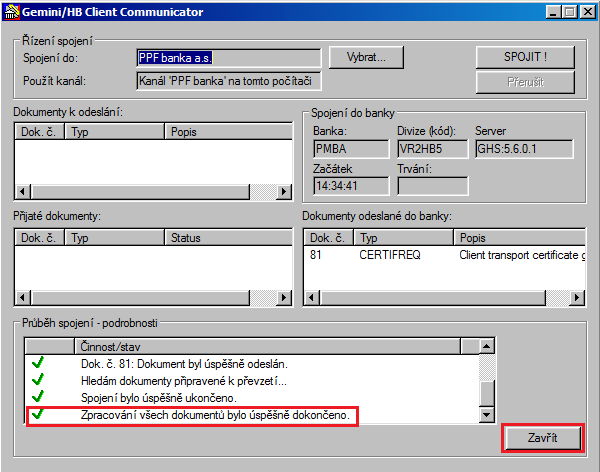Click the Server field GHS:5.6.0.1
Viewport: 600px width, 472px height.
524,149
